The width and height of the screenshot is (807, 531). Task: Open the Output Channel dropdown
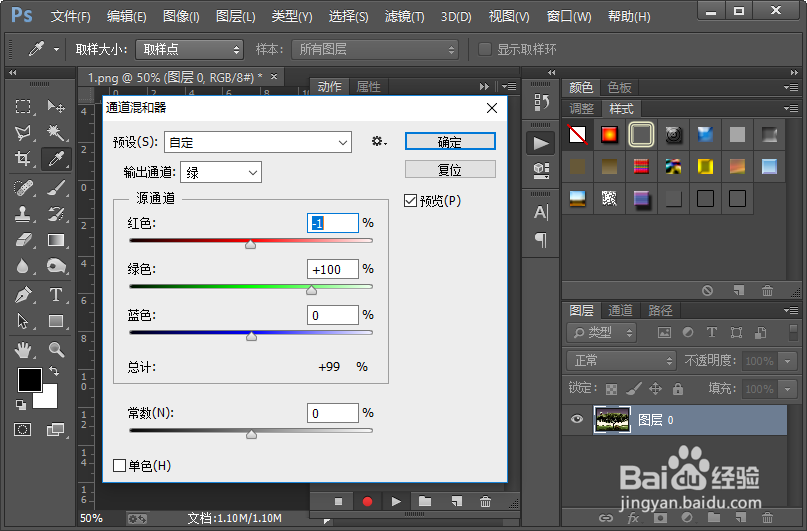221,172
